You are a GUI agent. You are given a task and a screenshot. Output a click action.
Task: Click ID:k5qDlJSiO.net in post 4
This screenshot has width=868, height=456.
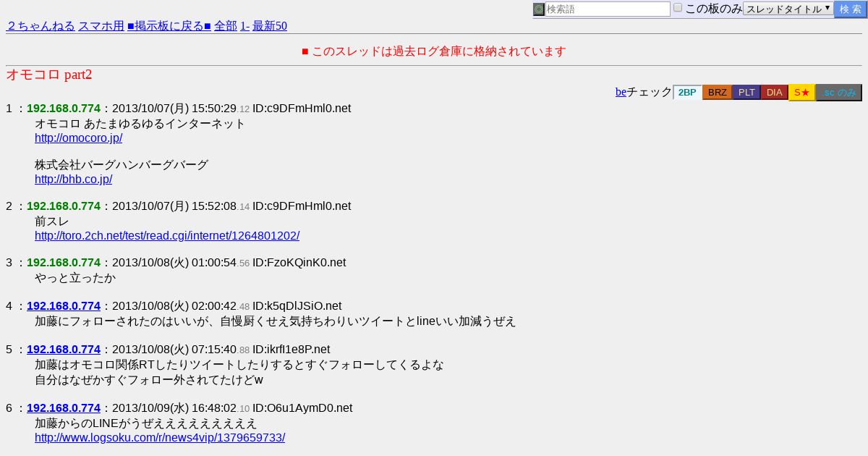297,305
